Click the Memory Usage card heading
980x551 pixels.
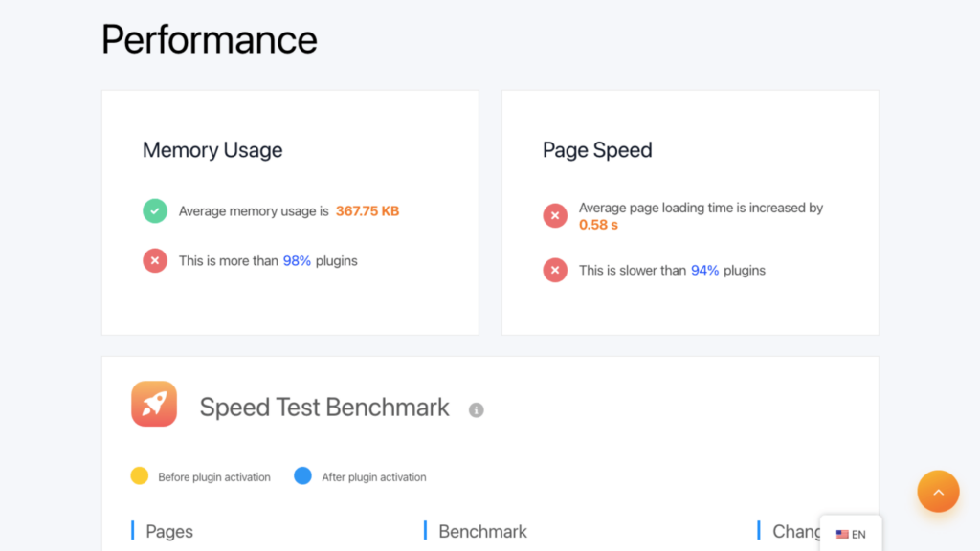[212, 150]
